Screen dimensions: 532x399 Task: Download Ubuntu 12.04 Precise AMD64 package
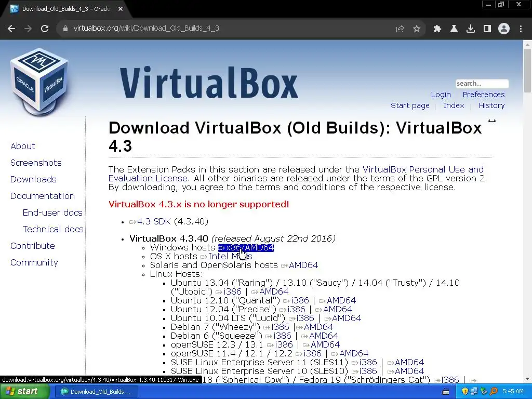click(334, 310)
